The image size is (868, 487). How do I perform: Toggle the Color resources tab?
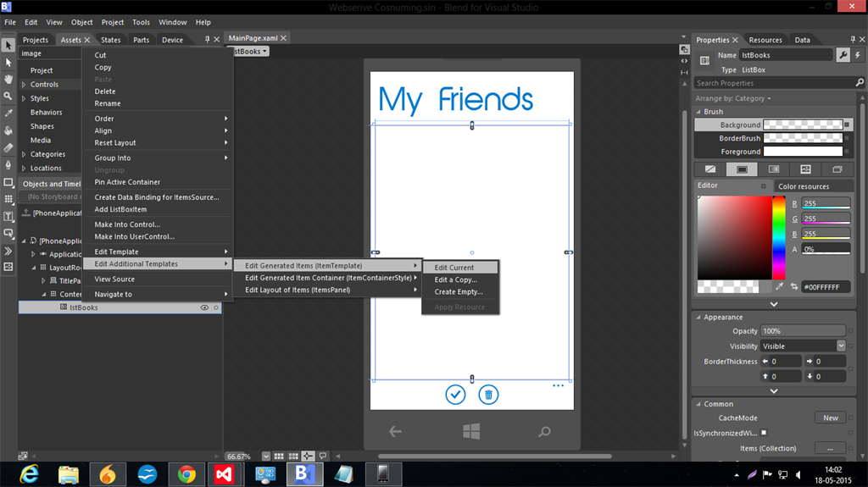[x=803, y=186]
